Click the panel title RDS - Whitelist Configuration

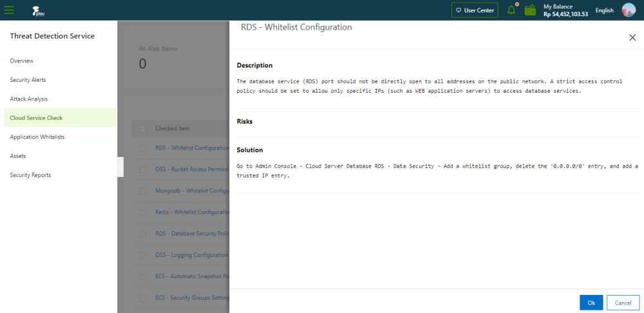[296, 27]
